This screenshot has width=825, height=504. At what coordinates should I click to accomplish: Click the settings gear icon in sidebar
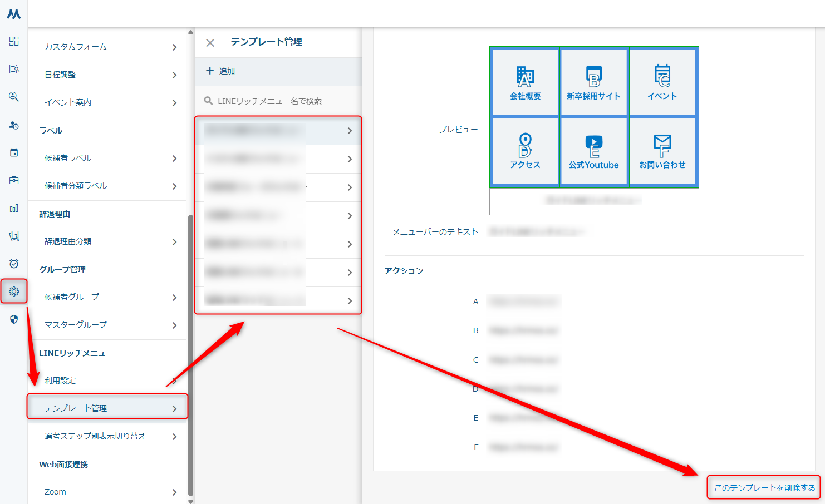[x=14, y=291]
